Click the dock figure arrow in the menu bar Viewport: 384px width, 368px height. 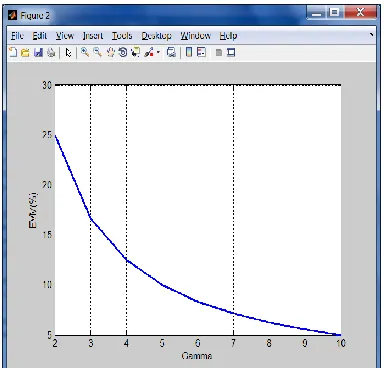point(372,34)
